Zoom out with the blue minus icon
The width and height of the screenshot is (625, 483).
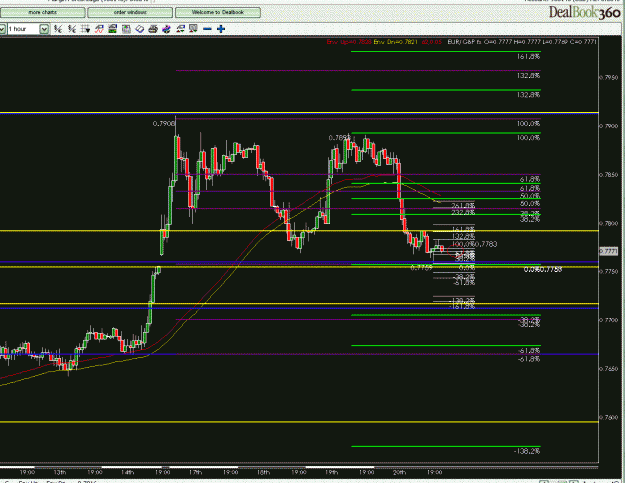(x=207, y=29)
